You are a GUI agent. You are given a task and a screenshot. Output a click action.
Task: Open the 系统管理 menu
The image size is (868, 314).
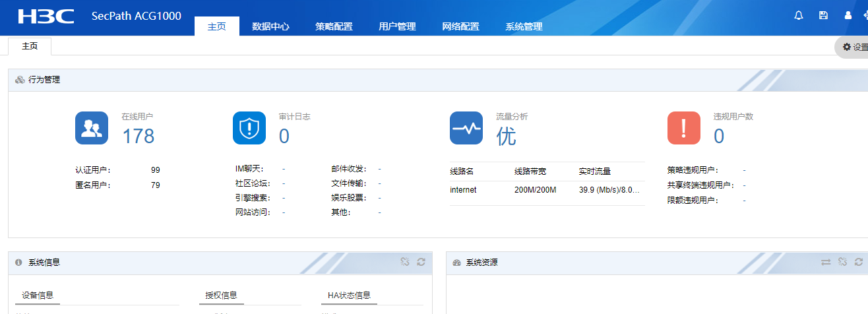[x=524, y=27]
